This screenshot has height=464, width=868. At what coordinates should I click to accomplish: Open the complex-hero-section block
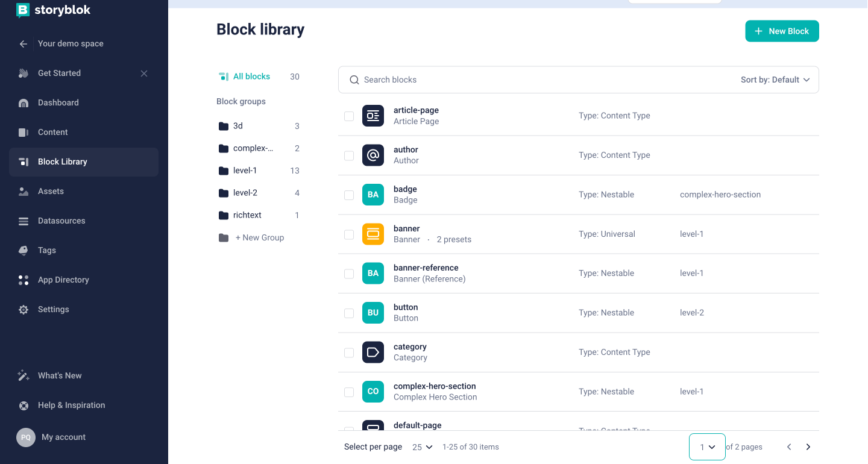click(x=435, y=386)
